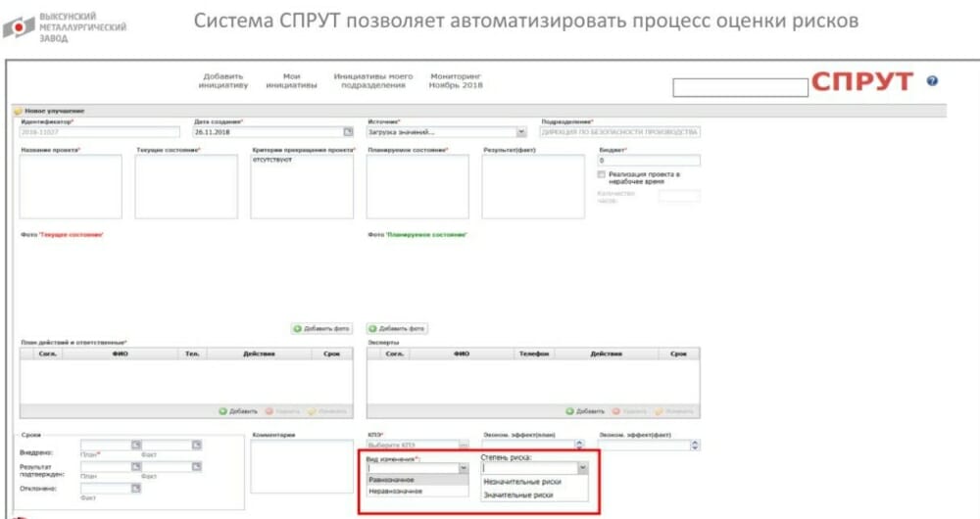Click the Подразделение field
Screen dimensions: 980x519
[x=619, y=132]
